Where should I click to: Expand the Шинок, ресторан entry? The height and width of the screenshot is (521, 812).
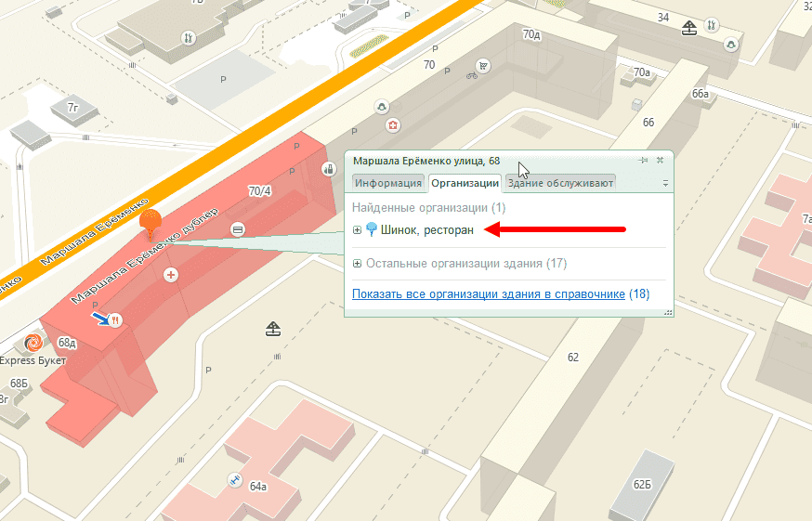(x=357, y=230)
